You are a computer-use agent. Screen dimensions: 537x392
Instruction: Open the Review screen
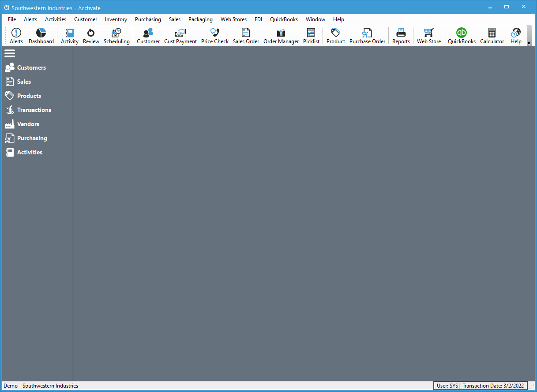[91, 35]
